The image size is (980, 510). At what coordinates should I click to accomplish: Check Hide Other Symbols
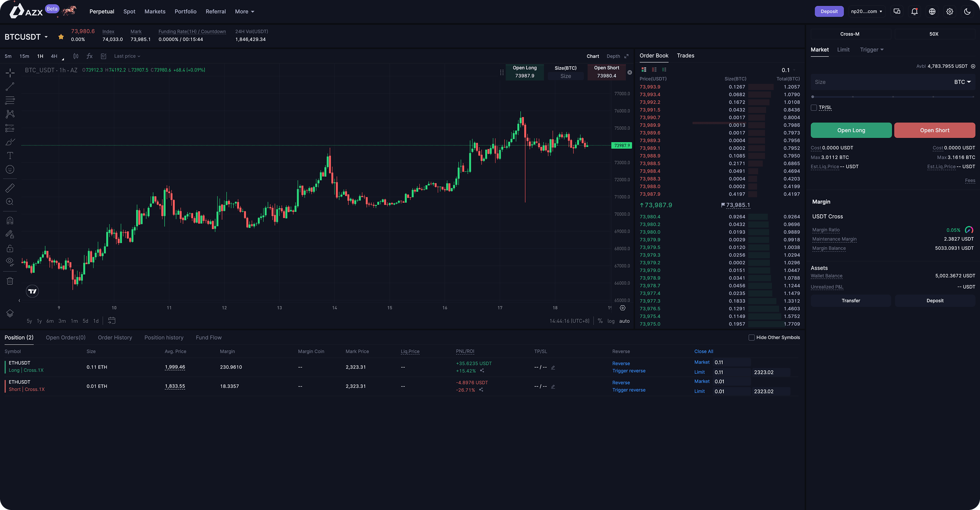pyautogui.click(x=751, y=338)
